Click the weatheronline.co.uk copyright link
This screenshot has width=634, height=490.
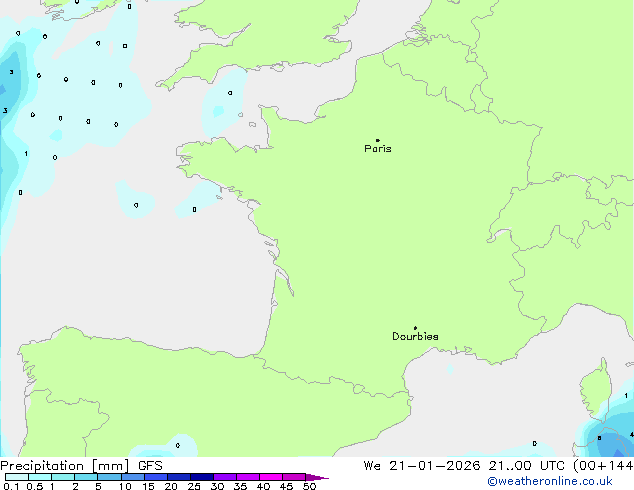tap(550, 481)
